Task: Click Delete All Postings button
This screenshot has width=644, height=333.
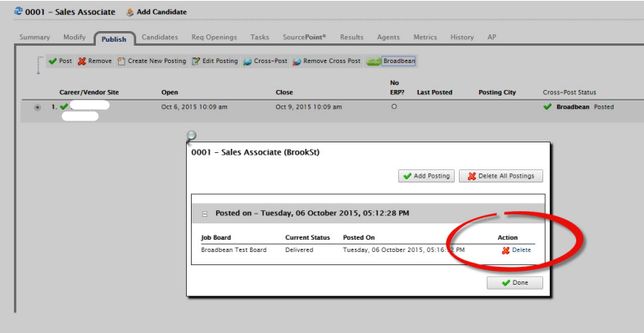Action: pyautogui.click(x=501, y=176)
